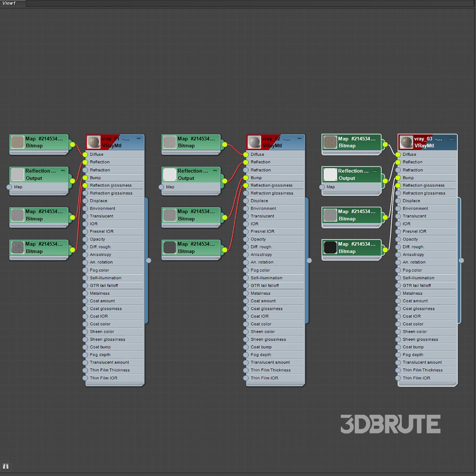Screen dimensions: 476x476
Task: Click the binoculars icon in the bottom-left corner
Action: click(6, 466)
